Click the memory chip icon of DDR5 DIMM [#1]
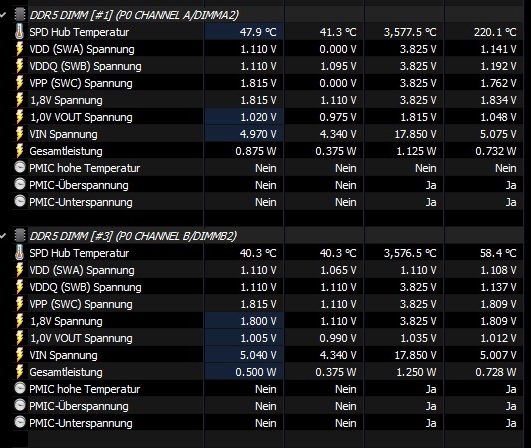The width and height of the screenshot is (531, 448). pos(20,15)
